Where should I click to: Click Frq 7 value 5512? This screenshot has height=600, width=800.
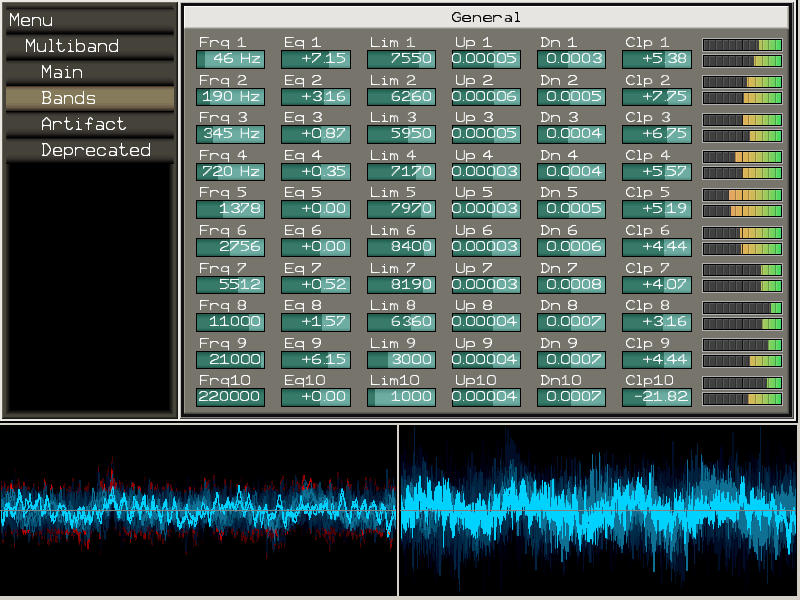pos(231,284)
